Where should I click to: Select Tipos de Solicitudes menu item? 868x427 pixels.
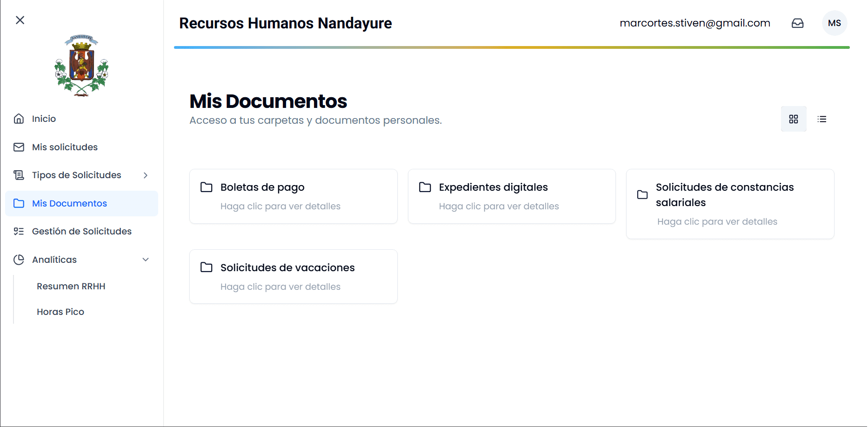[81, 175]
